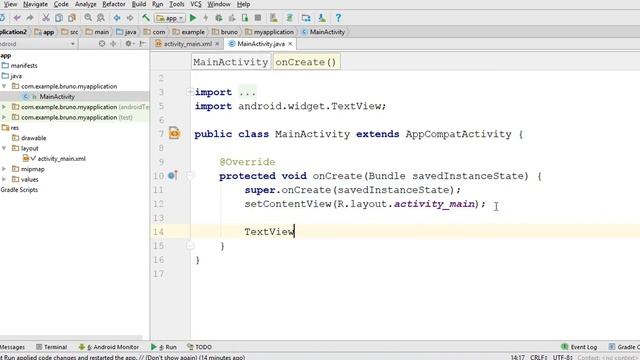Screen dimensions: 640x360
Task: Open the Android project view dropdown
Action: 38,44
